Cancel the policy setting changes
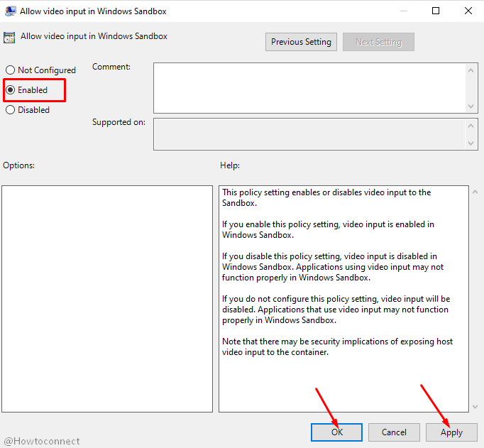The image size is (484, 448). 394,432
